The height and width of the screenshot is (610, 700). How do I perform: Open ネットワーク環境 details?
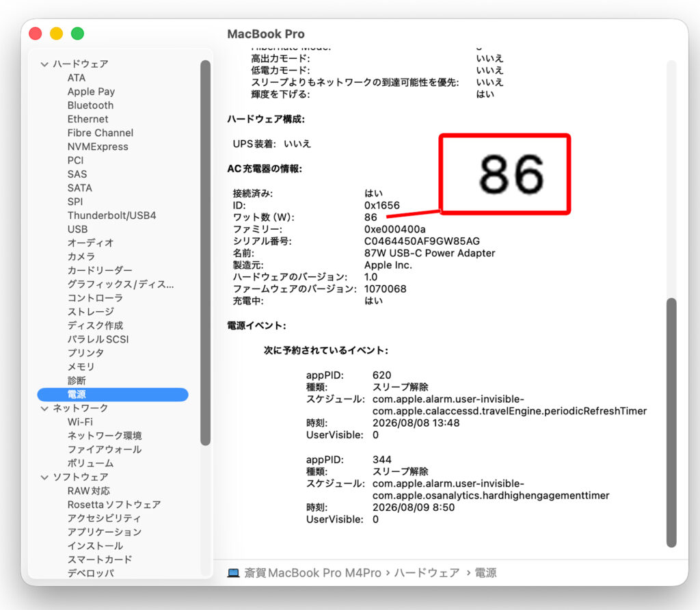(105, 436)
